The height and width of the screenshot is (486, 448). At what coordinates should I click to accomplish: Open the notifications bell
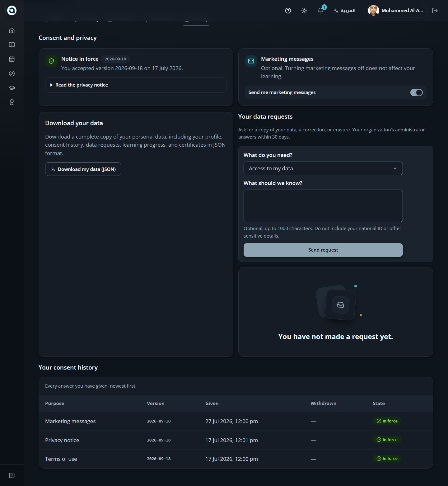pos(320,11)
